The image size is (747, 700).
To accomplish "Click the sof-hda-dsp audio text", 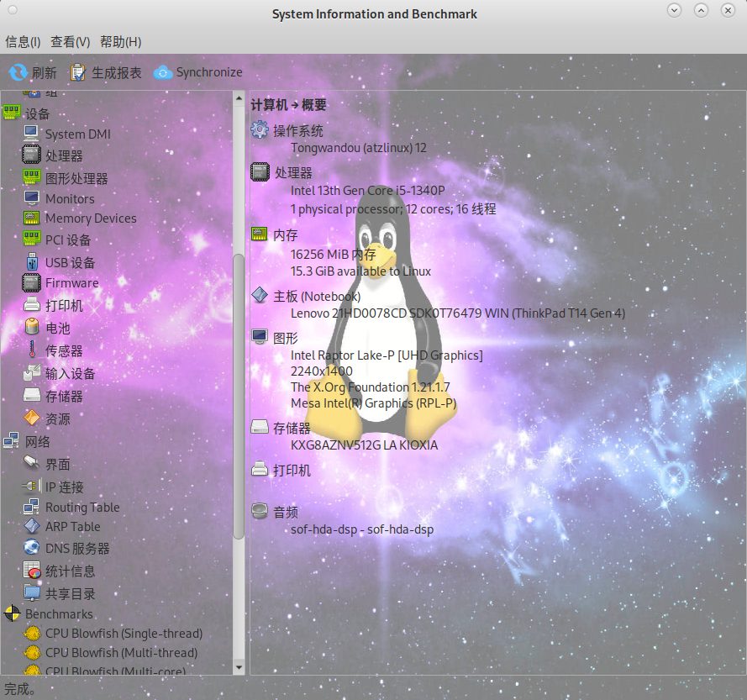I will click(362, 529).
